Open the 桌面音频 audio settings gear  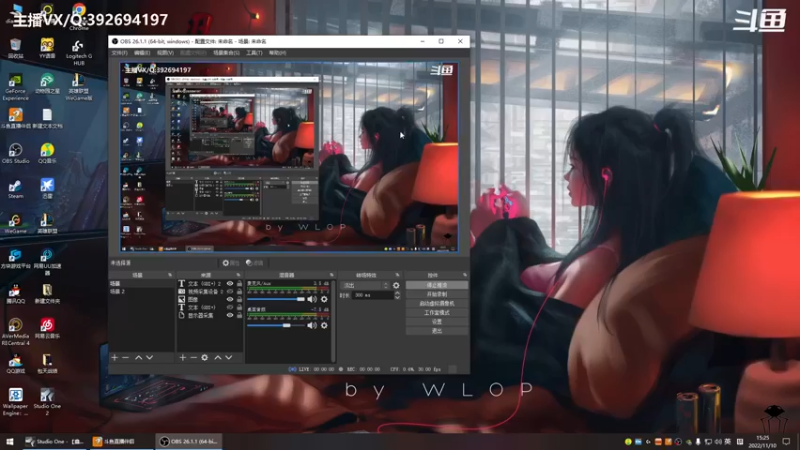[324, 325]
